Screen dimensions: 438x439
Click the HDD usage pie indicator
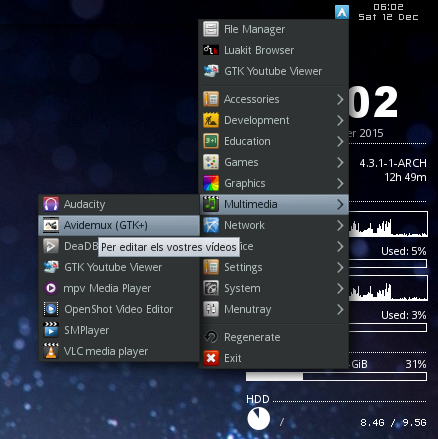point(259,419)
